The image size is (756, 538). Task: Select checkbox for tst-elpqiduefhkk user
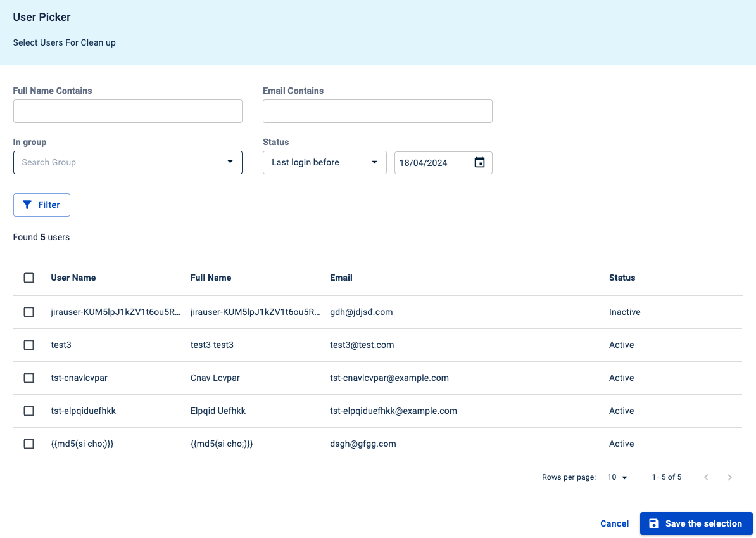28,411
